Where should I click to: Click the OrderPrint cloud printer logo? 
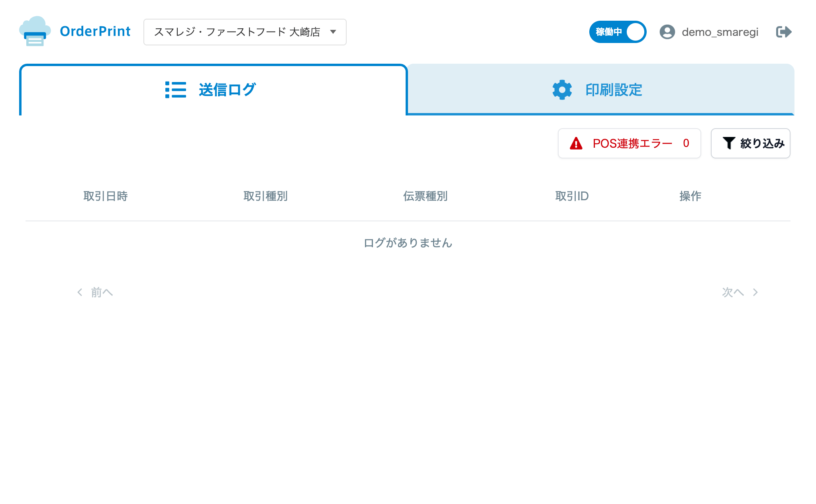coord(35,31)
